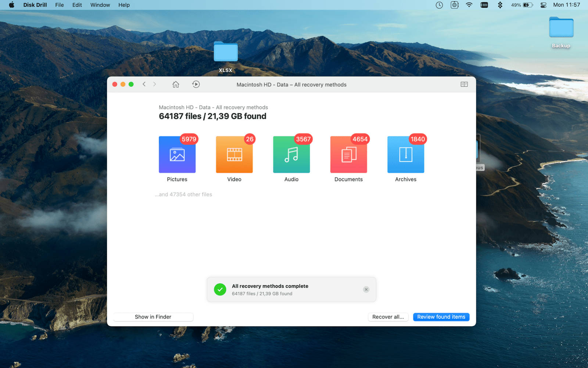The height and width of the screenshot is (368, 588).
Task: Click the Mon 11:57 clock
Action: pos(566,5)
